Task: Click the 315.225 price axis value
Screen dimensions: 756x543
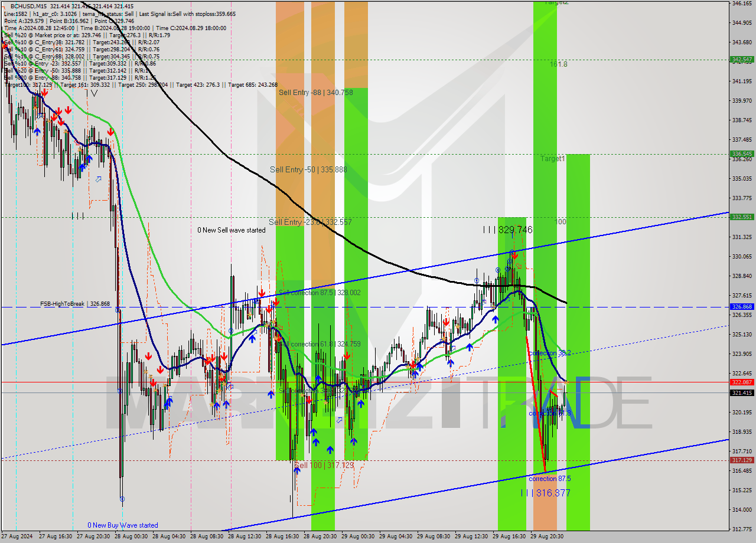Action: (x=742, y=490)
